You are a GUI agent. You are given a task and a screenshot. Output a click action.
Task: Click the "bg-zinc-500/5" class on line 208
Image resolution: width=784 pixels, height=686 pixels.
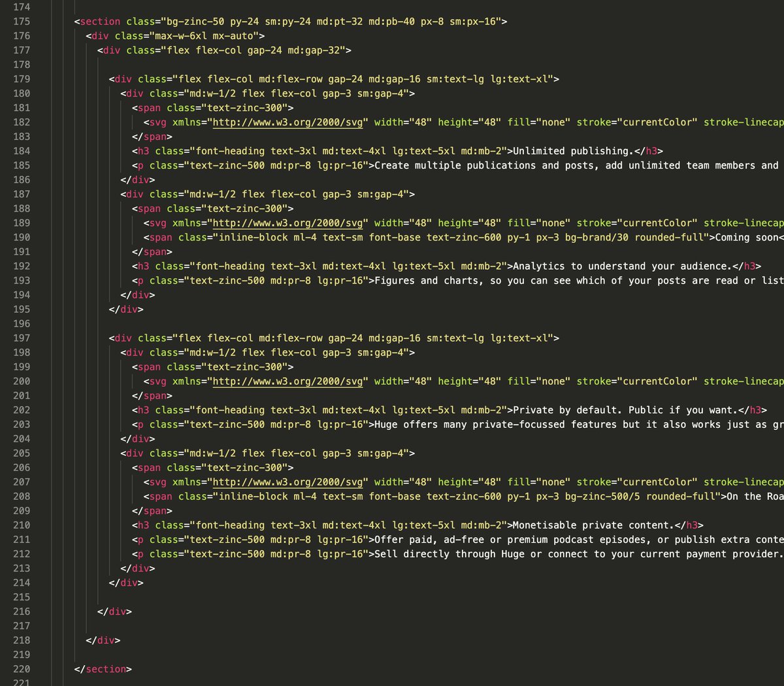point(602,497)
